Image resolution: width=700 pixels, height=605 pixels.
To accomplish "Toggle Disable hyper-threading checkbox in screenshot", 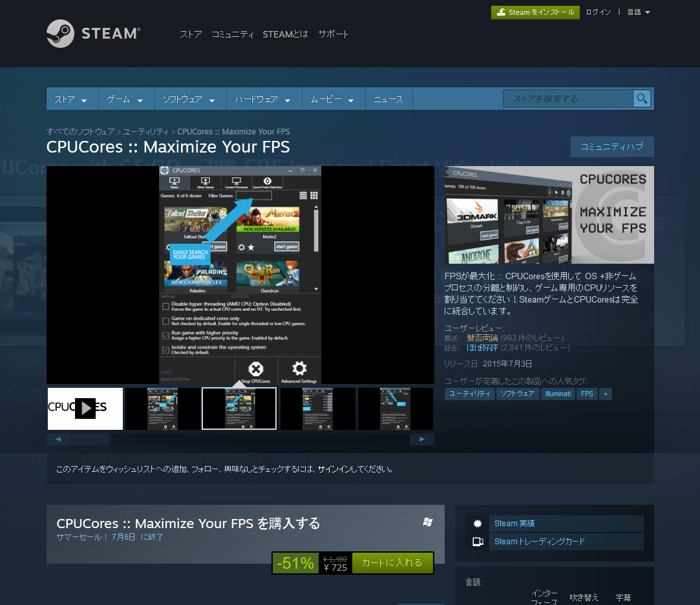I will pos(165,307).
